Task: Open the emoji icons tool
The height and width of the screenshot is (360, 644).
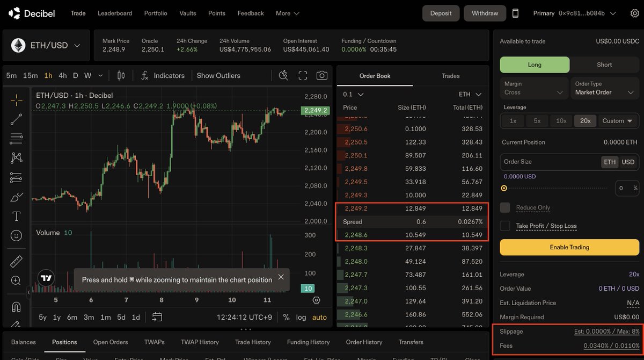Action: 16,235
